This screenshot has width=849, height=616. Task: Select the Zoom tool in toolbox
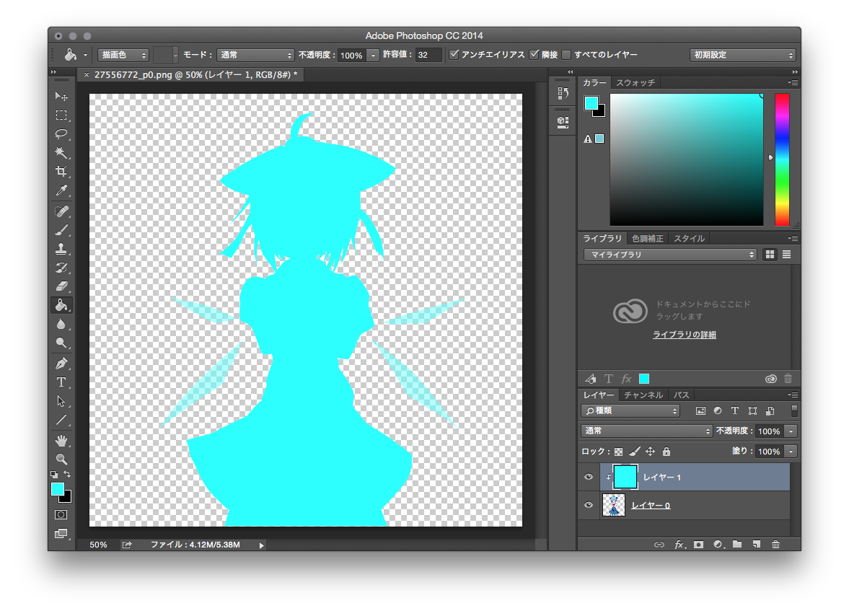pyautogui.click(x=61, y=459)
